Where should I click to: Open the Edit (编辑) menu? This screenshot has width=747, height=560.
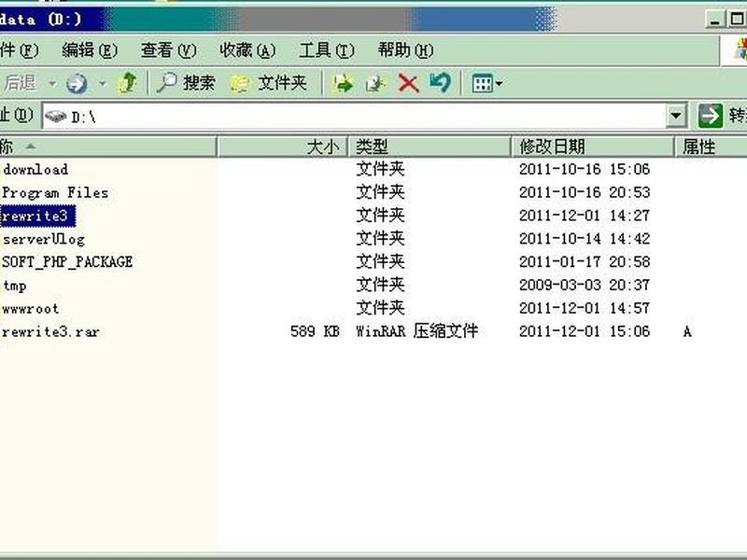pos(90,50)
